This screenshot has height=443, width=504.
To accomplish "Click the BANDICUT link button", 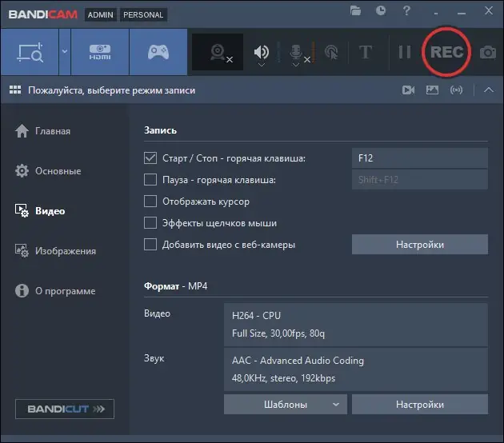I will 65,409.
